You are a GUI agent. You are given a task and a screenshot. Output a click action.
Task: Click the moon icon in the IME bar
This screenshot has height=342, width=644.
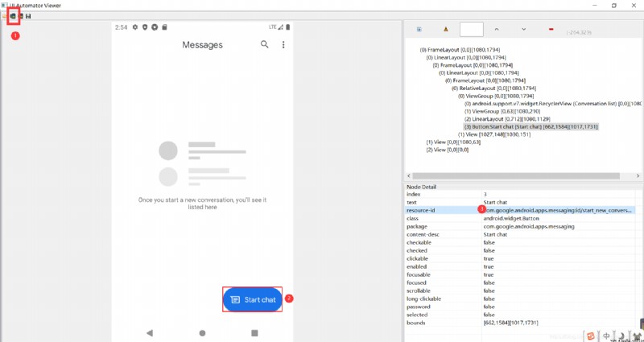[622, 336]
